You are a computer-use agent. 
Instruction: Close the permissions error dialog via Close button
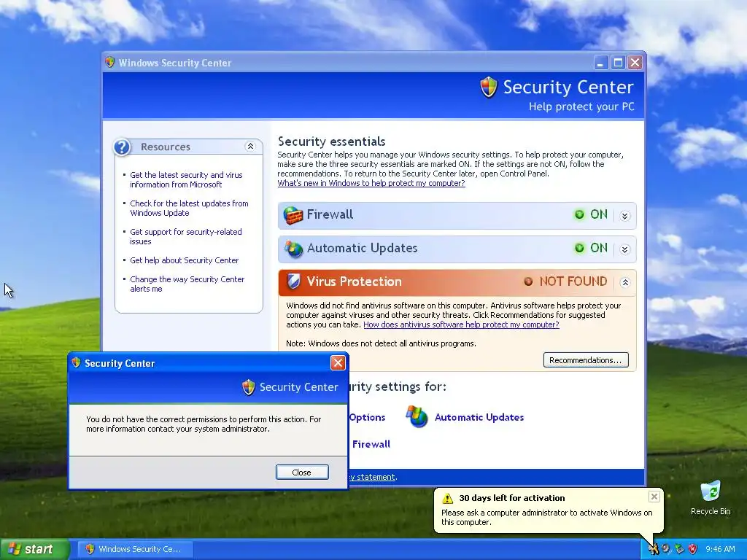click(302, 472)
